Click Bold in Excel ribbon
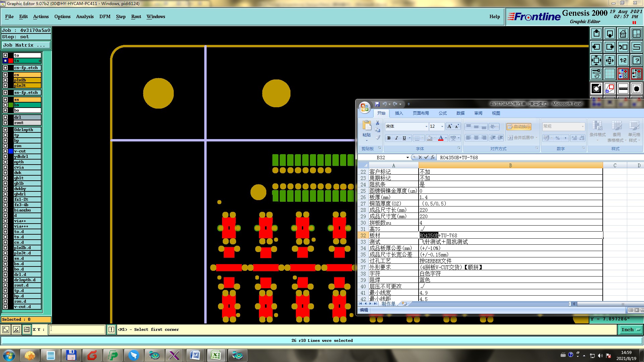Viewport: 644px width, 362px height. [389, 138]
